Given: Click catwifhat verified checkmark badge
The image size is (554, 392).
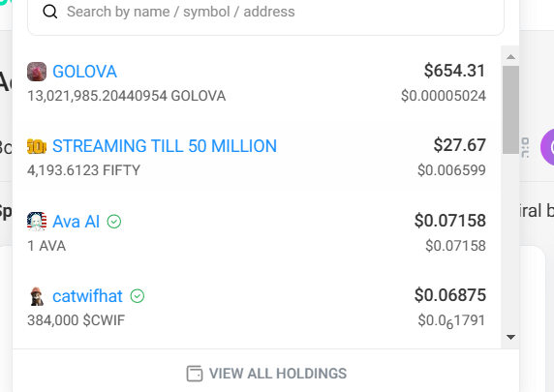Looking at the screenshot, I should pos(138,296).
